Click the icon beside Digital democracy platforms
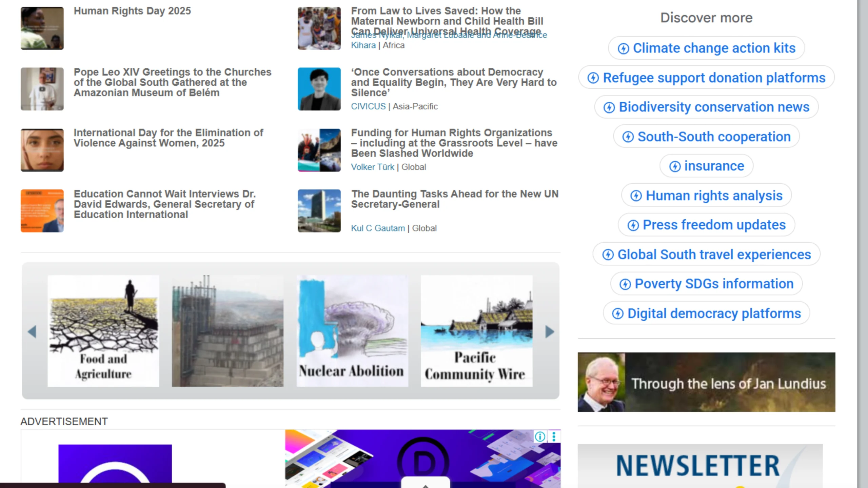This screenshot has width=868, height=488. click(617, 314)
